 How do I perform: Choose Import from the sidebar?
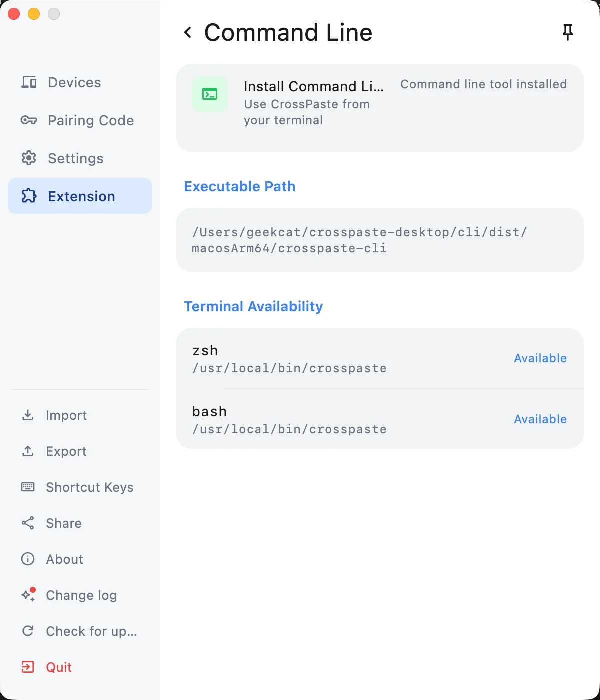(x=66, y=415)
